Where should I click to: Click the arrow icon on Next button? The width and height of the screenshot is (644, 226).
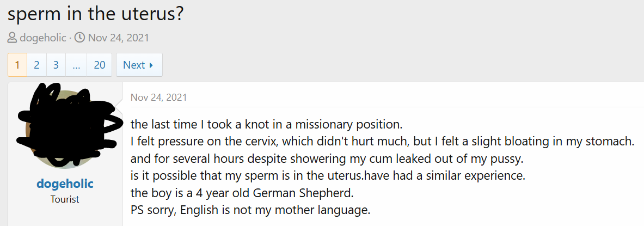(151, 65)
